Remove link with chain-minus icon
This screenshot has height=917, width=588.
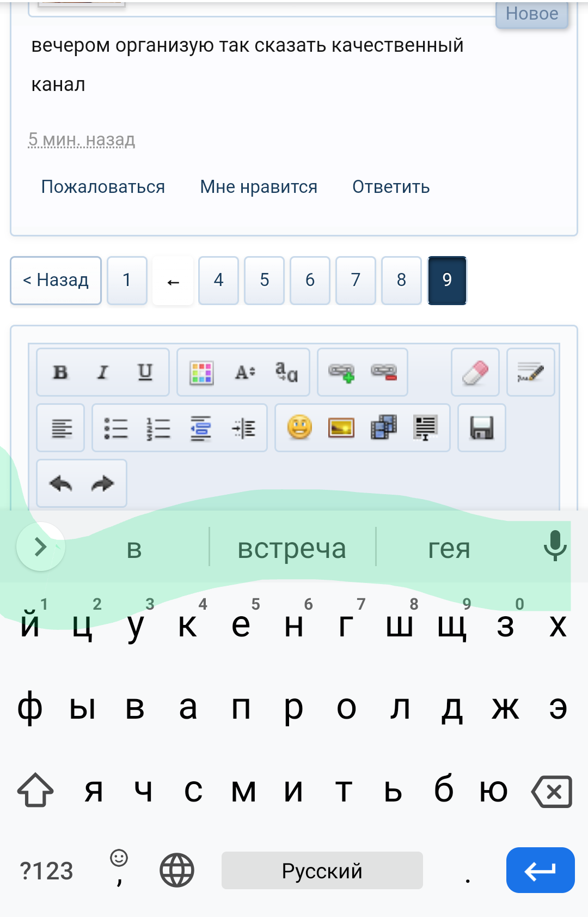click(x=384, y=373)
